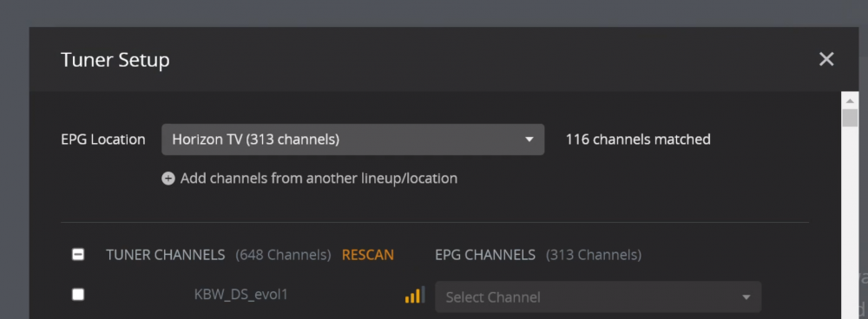
Task: Check the KBW_DS_evol1 channel checkbox
Action: pos(78,295)
